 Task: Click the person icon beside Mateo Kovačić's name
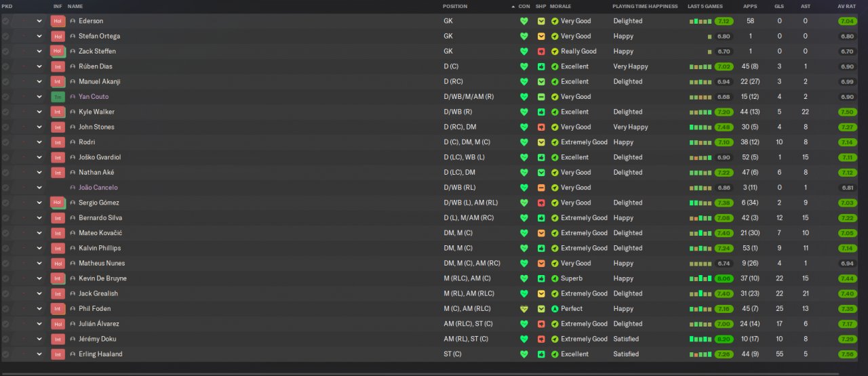pyautogui.click(x=73, y=233)
